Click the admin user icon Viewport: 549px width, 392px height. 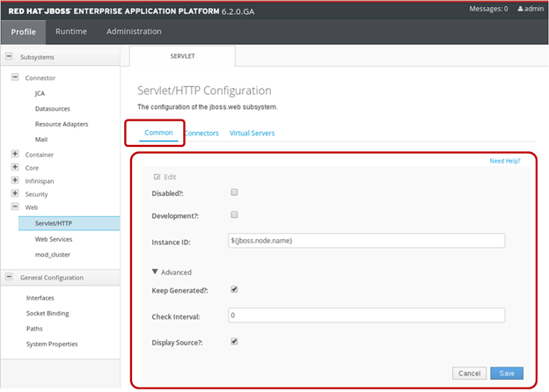point(522,9)
